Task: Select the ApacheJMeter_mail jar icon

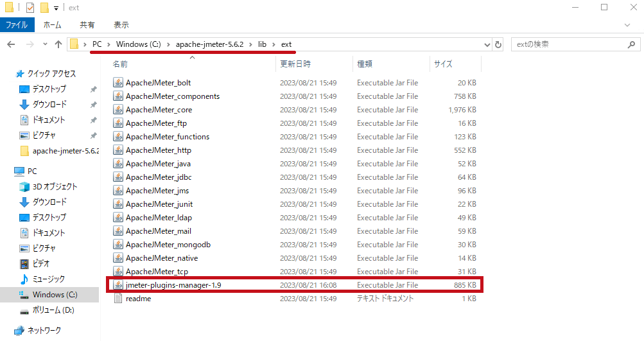Action: click(x=118, y=231)
